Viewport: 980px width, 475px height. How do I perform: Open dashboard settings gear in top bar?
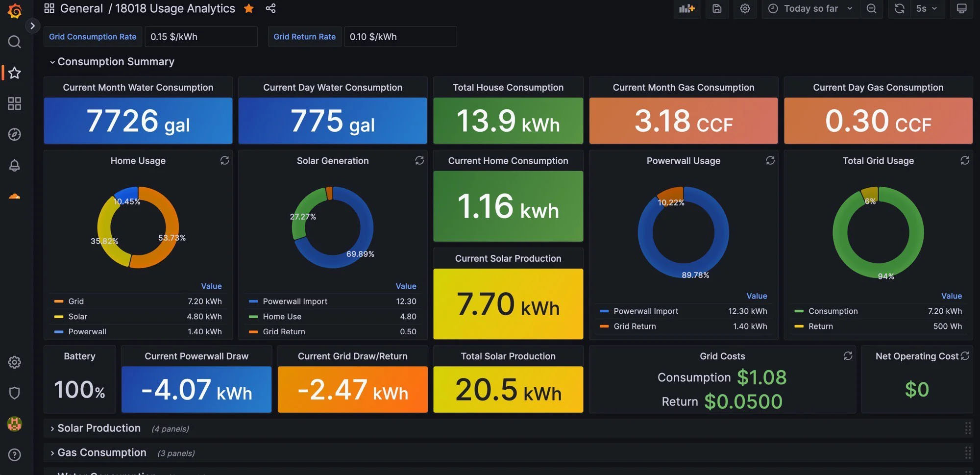click(x=745, y=9)
